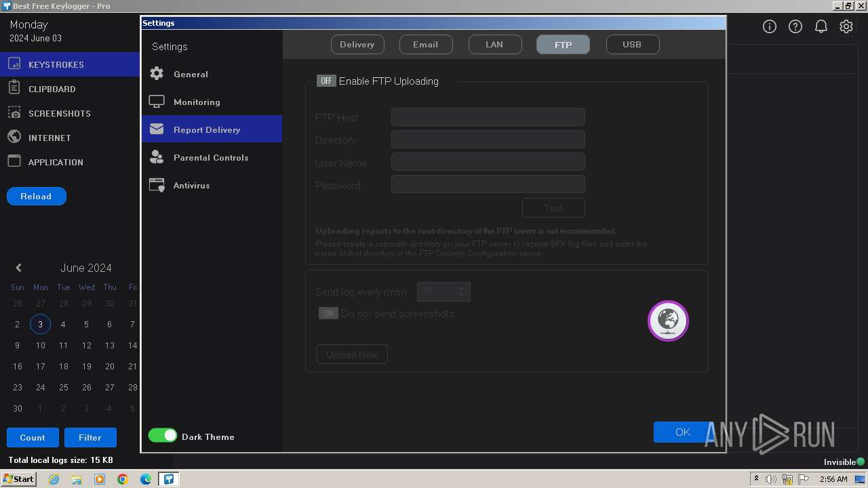Click the Directory input field

[488, 140]
